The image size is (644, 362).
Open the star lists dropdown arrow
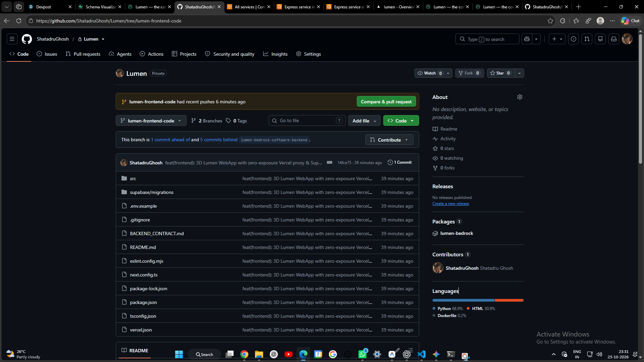[x=519, y=73]
